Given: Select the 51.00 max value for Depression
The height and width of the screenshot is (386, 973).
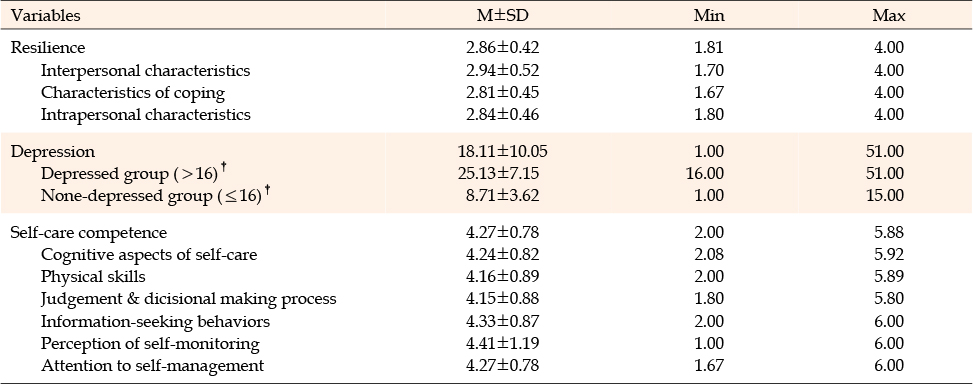Looking at the screenshot, I should coord(888,152).
